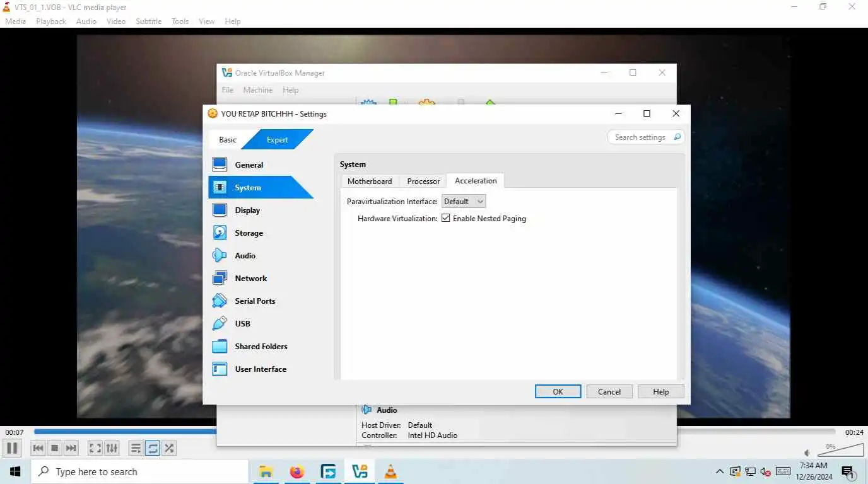Open network status tray icon

coord(751,471)
